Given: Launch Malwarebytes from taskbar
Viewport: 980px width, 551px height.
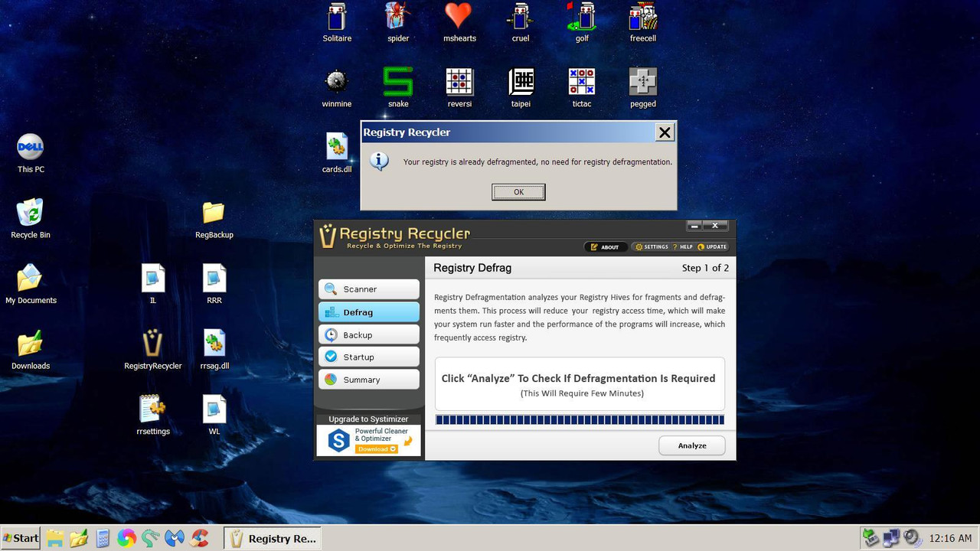Looking at the screenshot, I should (x=175, y=539).
